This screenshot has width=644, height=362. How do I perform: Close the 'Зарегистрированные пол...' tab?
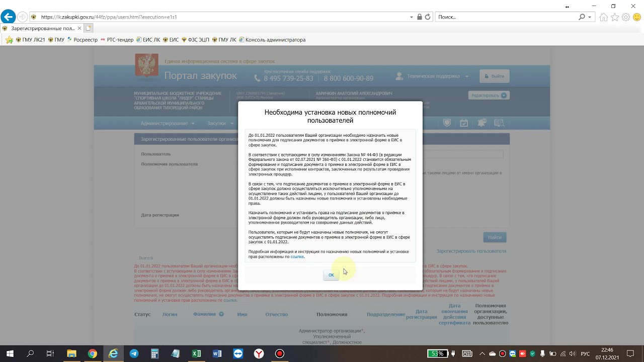79,28
